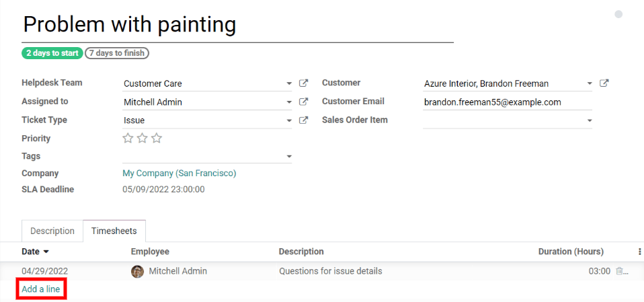Viewport: 644px width, 302px height.
Task: Delete the timesheet line trash icon
Action: 620,271
